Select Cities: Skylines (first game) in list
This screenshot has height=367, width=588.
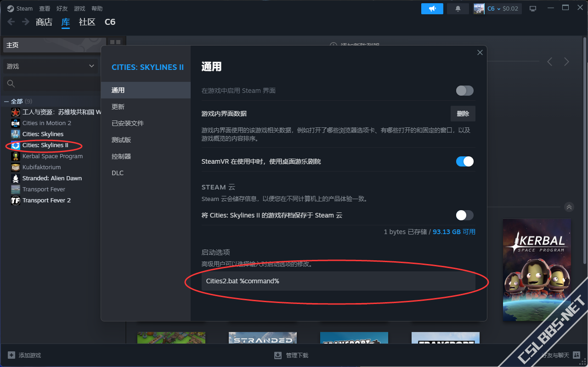[43, 134]
